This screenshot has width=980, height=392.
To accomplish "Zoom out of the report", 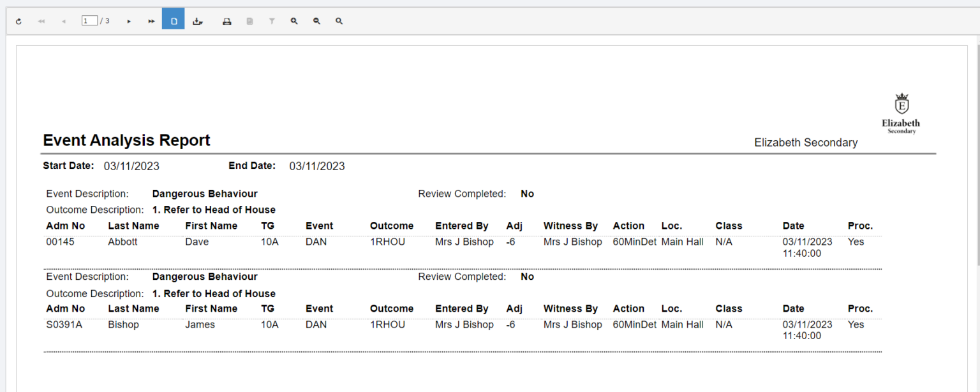I will [316, 20].
